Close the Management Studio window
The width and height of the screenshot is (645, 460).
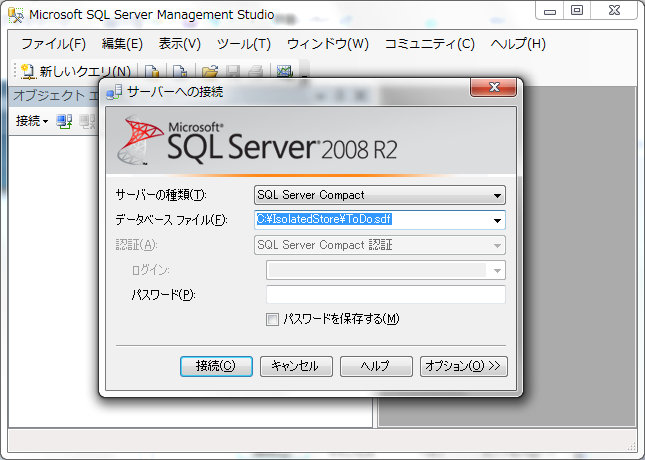pos(614,11)
